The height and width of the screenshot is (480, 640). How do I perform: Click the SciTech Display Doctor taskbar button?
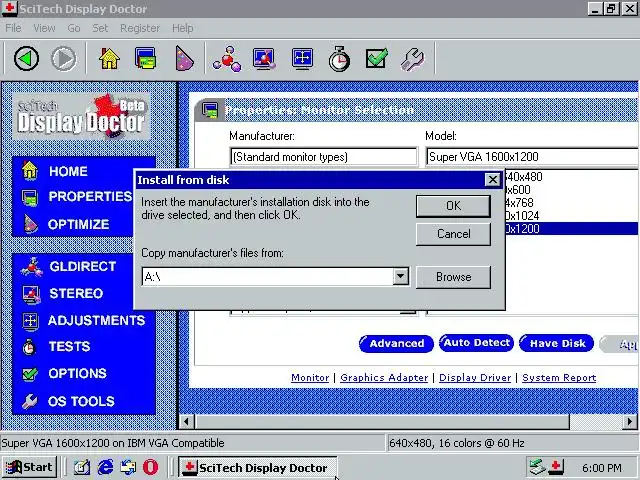coord(258,467)
